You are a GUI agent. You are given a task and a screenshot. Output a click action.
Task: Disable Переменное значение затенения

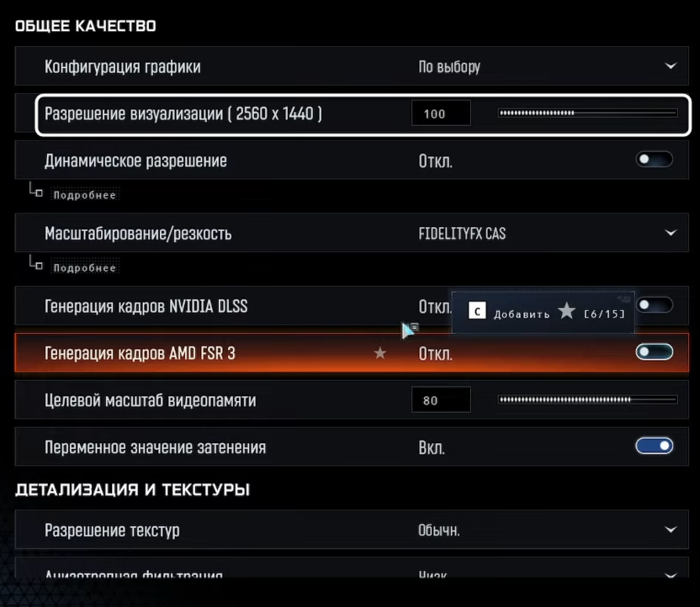tap(653, 446)
